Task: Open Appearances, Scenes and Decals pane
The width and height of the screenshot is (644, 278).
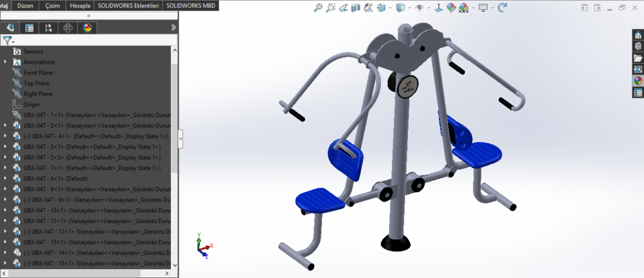Action: pos(638,81)
